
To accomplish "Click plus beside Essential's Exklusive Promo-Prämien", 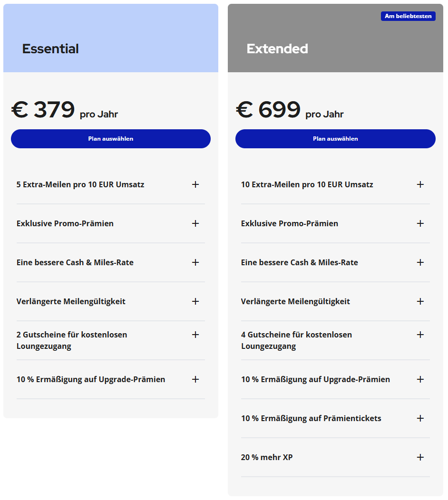I will tap(195, 223).
